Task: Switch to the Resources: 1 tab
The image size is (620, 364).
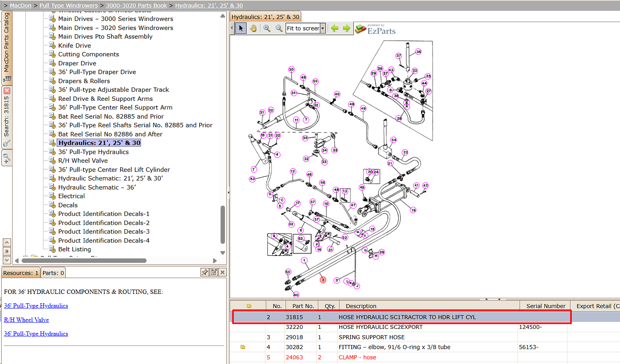Action: (21, 273)
